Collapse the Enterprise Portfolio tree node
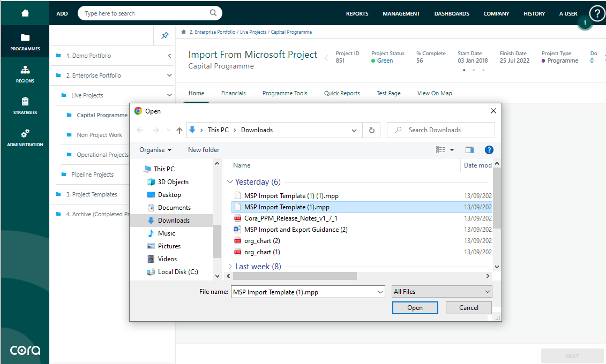 [169, 75]
